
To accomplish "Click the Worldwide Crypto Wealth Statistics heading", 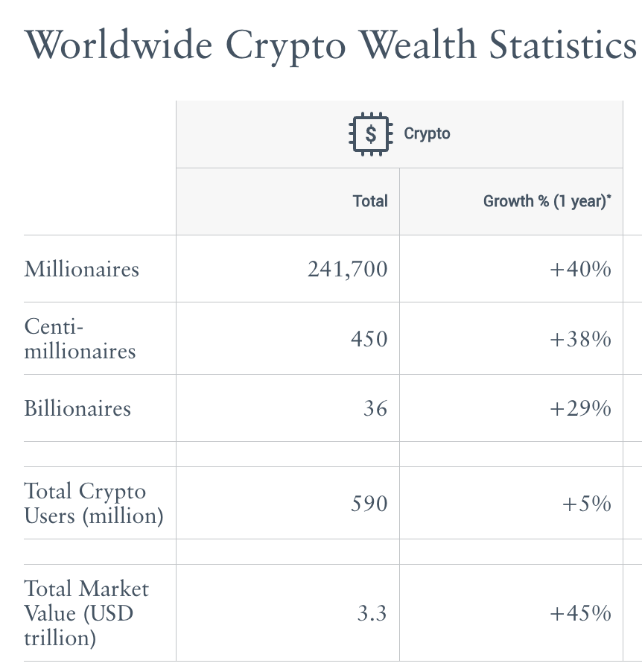I will point(331,45).
